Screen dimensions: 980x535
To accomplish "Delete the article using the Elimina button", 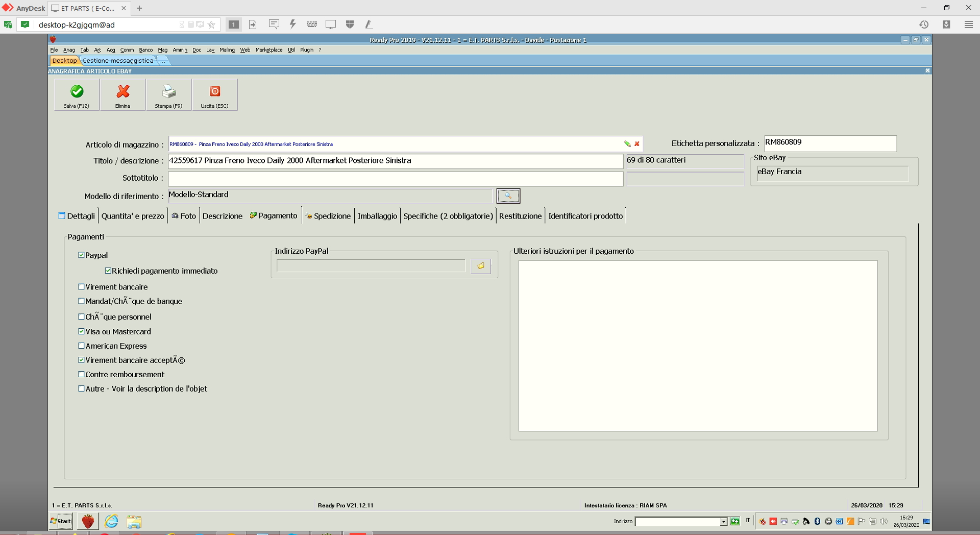I will point(122,94).
